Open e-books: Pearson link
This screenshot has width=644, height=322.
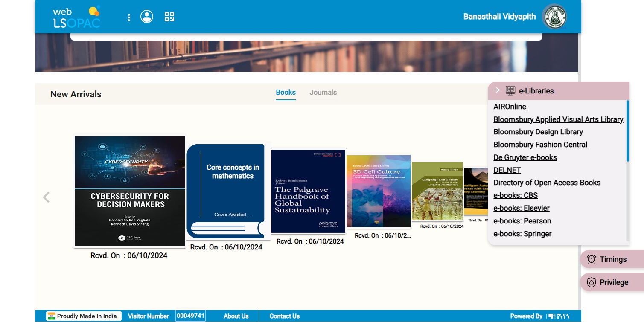(522, 221)
